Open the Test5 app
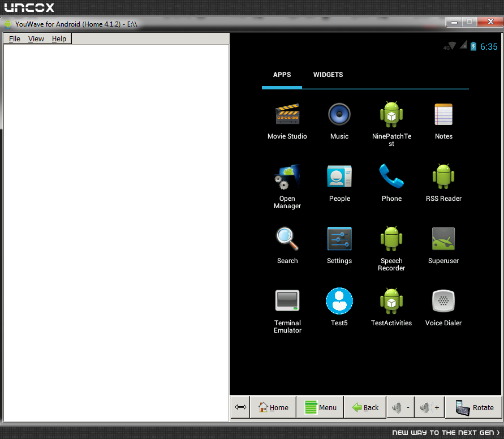This screenshot has width=504, height=439. tap(339, 307)
